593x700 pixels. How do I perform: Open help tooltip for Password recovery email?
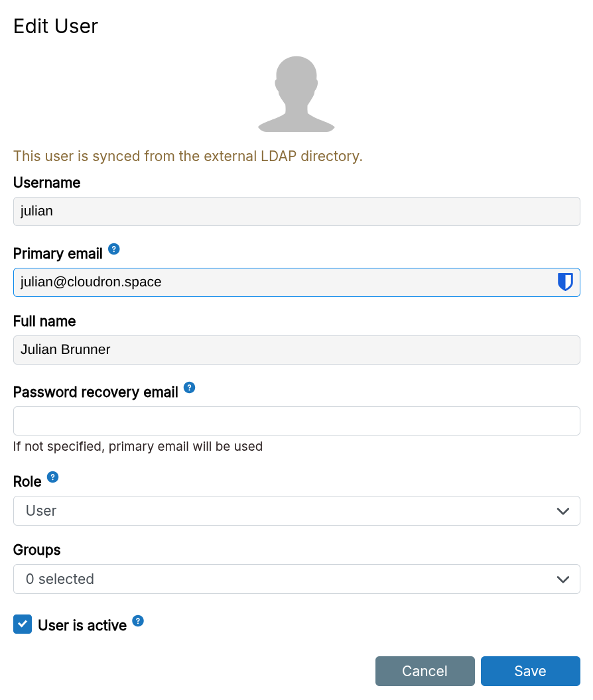(x=190, y=388)
